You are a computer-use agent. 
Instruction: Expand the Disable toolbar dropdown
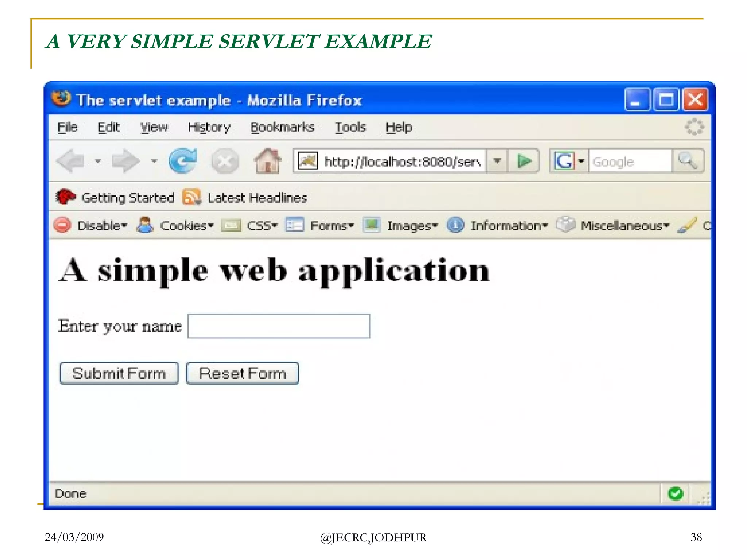(x=102, y=226)
